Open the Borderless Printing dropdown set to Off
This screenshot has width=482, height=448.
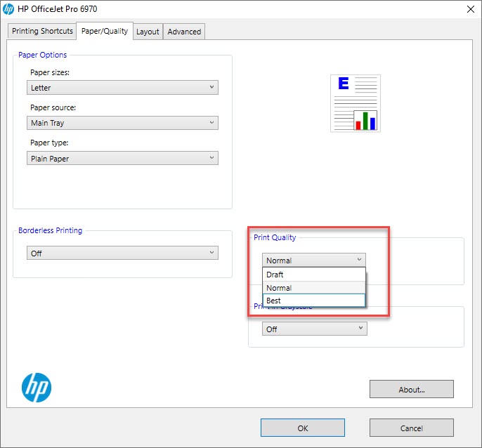coord(123,253)
